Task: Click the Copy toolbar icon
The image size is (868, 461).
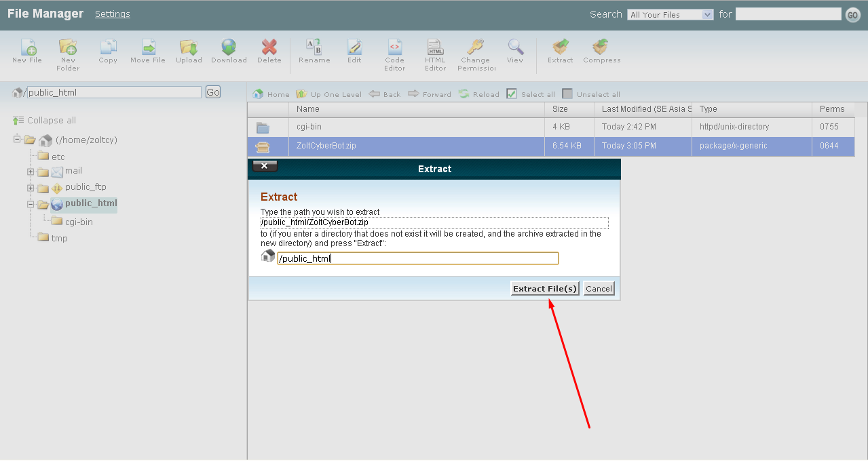Action: coord(108,47)
